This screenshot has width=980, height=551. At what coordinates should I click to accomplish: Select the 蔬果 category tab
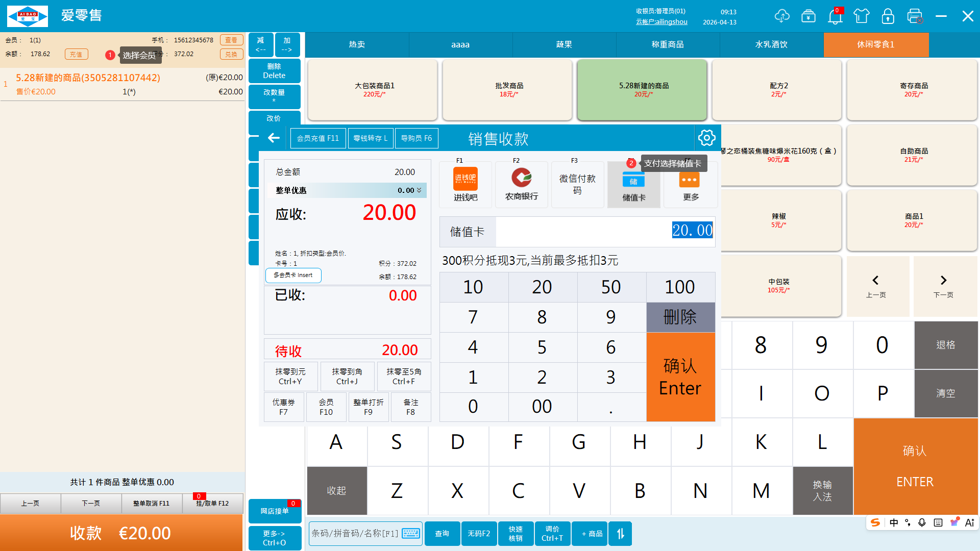click(x=564, y=45)
